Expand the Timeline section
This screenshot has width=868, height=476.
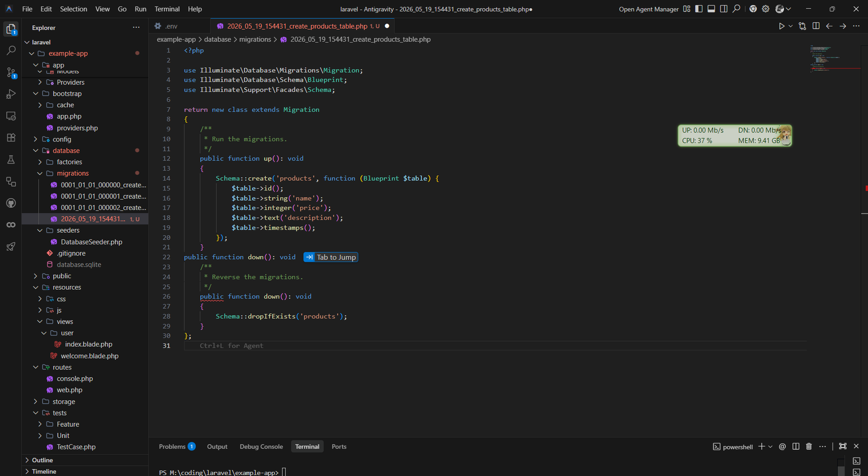tap(85, 471)
